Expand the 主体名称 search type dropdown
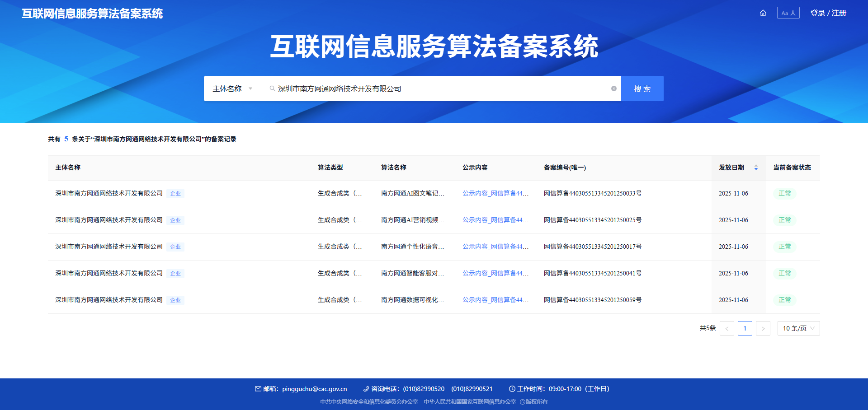The width and height of the screenshot is (868, 410). (232, 89)
